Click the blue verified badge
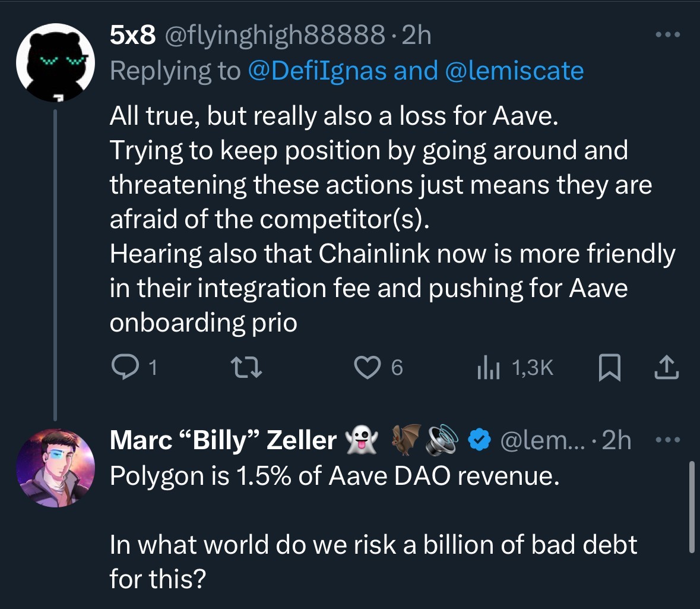This screenshot has height=609, width=700. tap(480, 440)
